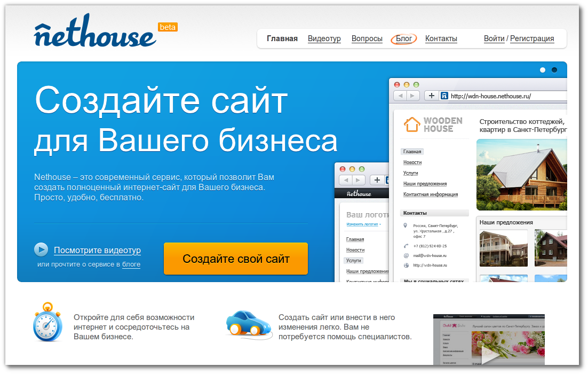Click the Регистрация link
This screenshot has height=374, width=588.
[532, 38]
